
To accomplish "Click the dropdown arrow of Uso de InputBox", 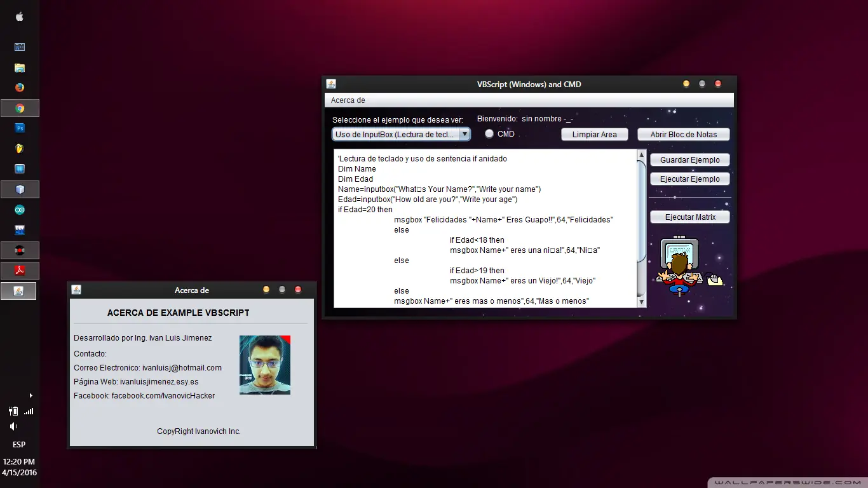I will point(465,134).
